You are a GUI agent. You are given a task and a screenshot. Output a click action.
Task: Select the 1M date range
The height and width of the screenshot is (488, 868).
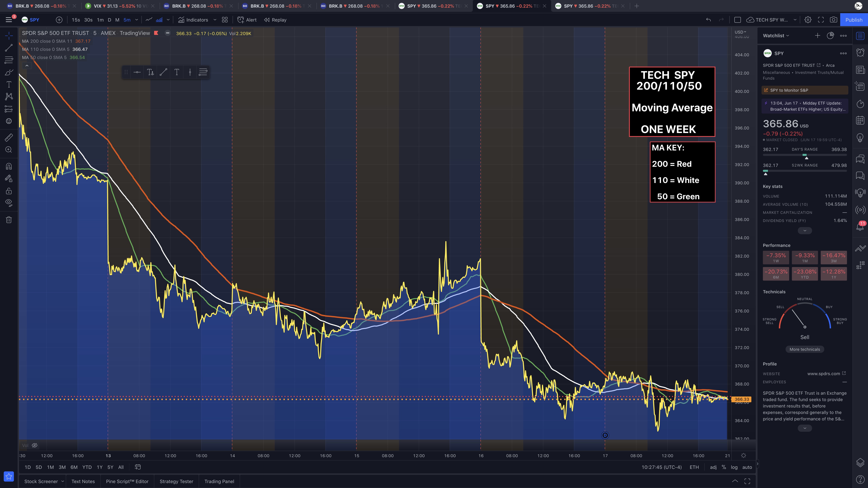[x=50, y=467]
